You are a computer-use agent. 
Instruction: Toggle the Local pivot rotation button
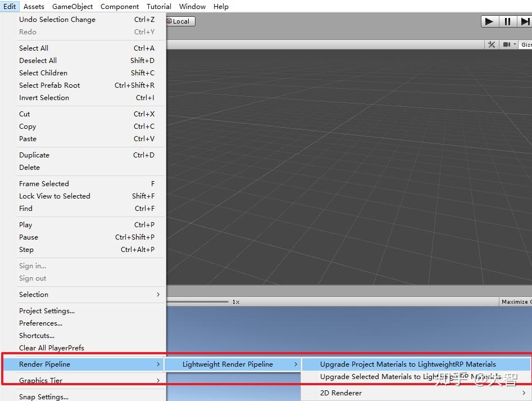pos(180,21)
